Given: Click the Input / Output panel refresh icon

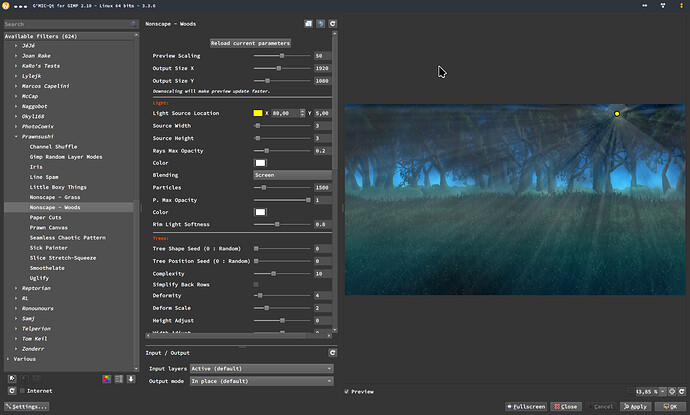Looking at the screenshot, I should tap(332, 352).
